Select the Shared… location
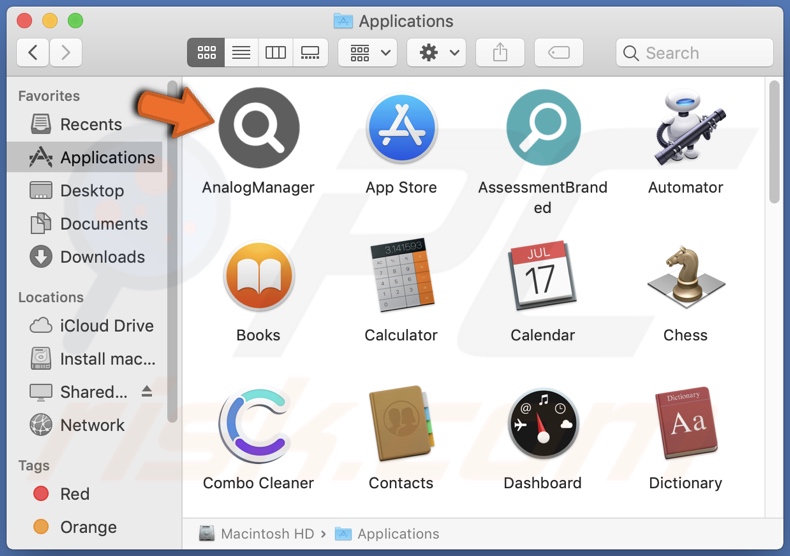The image size is (790, 556). pos(85,392)
